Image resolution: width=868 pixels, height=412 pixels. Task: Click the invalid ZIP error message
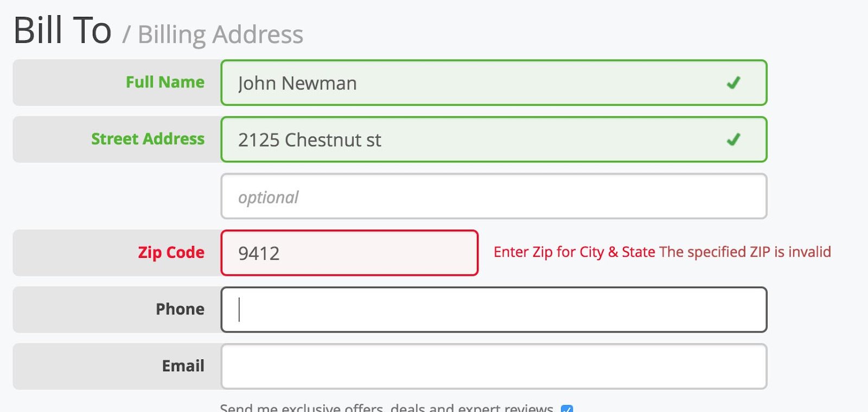coord(745,252)
